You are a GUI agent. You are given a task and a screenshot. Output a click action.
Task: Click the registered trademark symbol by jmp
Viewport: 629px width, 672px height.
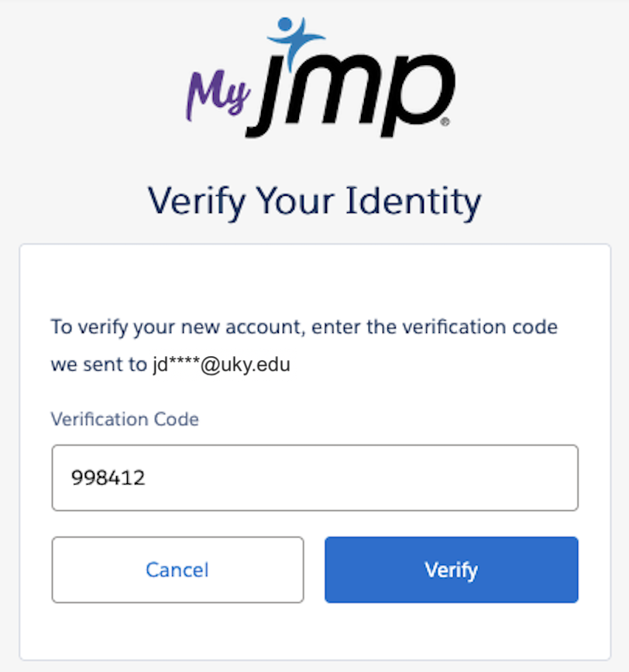coord(445,122)
